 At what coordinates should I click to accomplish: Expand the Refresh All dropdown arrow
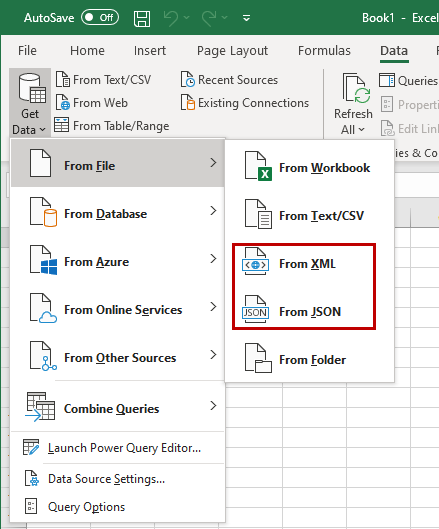point(362,130)
